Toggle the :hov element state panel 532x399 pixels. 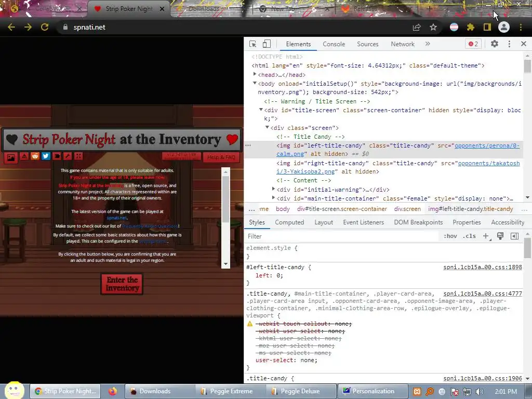click(450, 236)
